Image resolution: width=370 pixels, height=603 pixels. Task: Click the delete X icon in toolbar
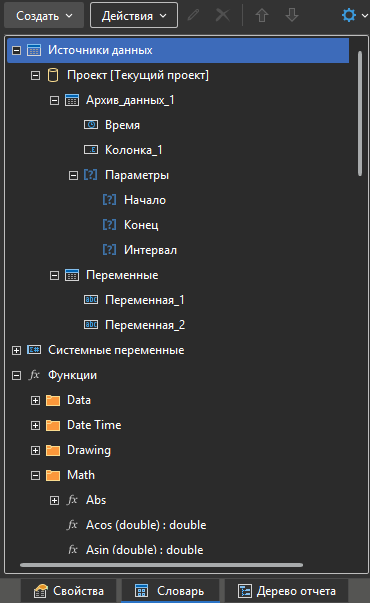click(223, 16)
